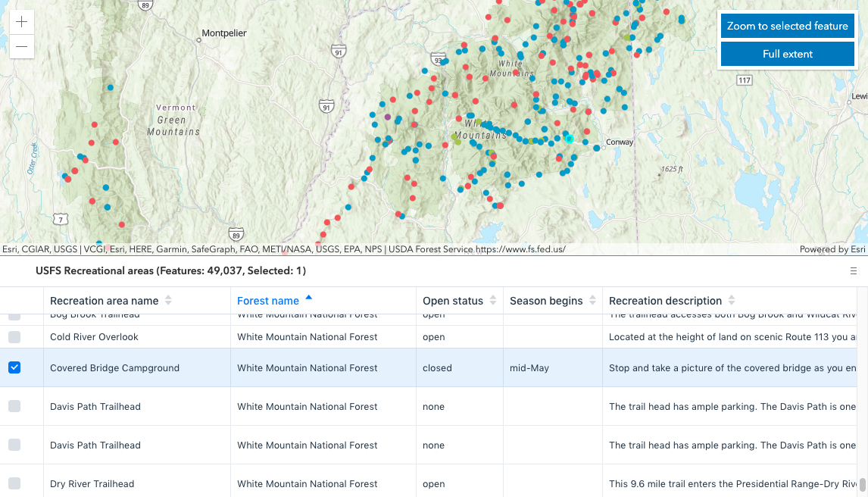The image size is (868, 497).
Task: Click the Forest name column header
Action: (x=323, y=301)
